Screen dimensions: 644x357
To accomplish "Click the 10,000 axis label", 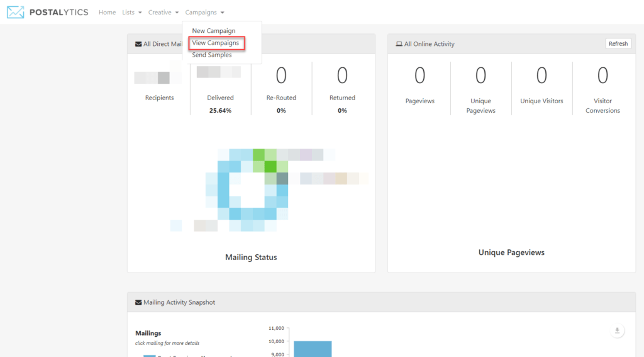I will [276, 341].
